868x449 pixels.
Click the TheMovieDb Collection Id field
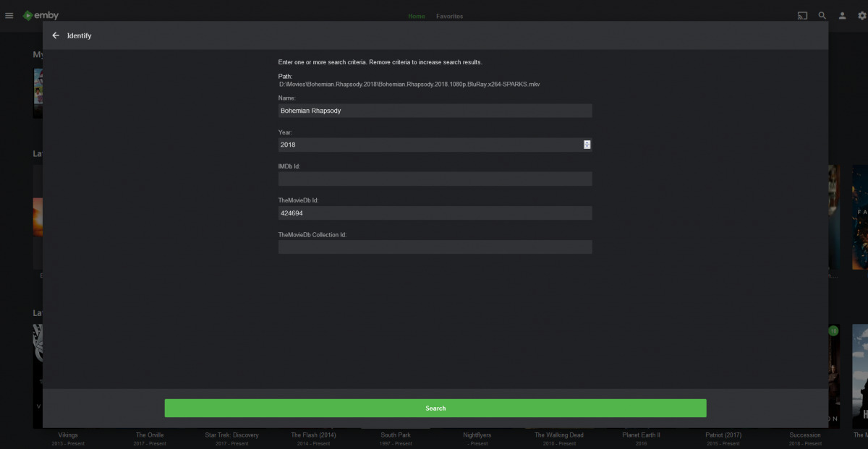(x=435, y=247)
